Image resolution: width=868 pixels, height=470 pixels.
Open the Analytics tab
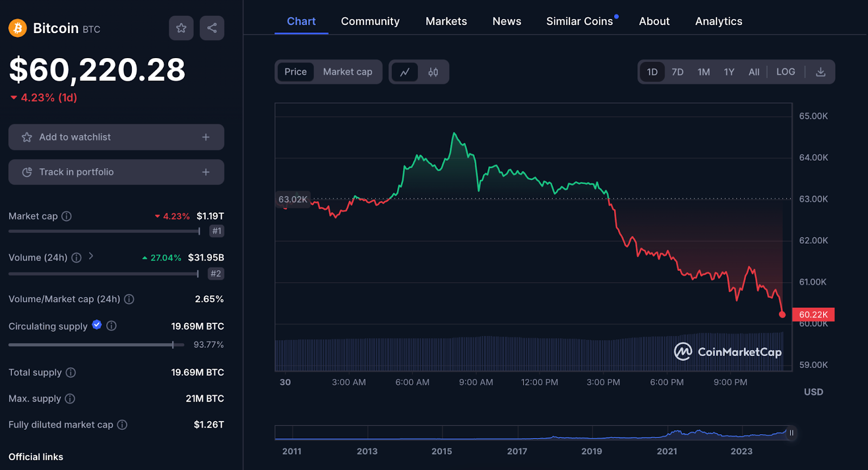coord(719,21)
